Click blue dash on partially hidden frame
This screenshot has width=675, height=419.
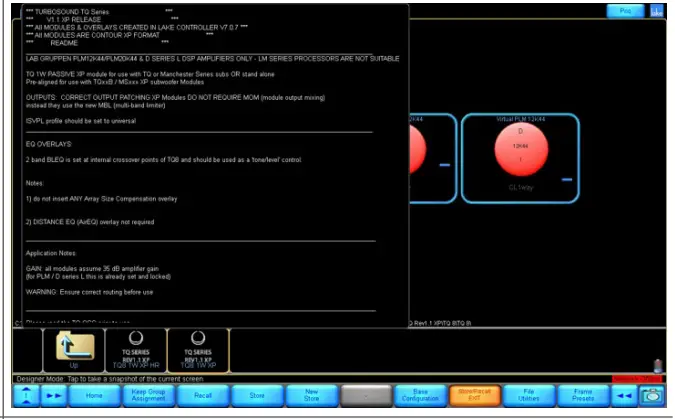[445, 165]
